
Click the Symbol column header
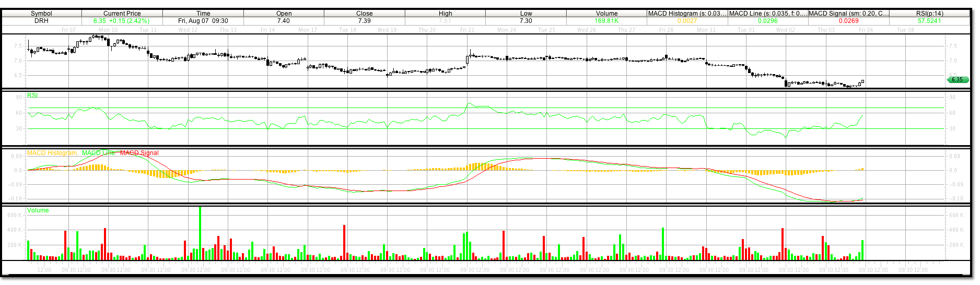41,14
